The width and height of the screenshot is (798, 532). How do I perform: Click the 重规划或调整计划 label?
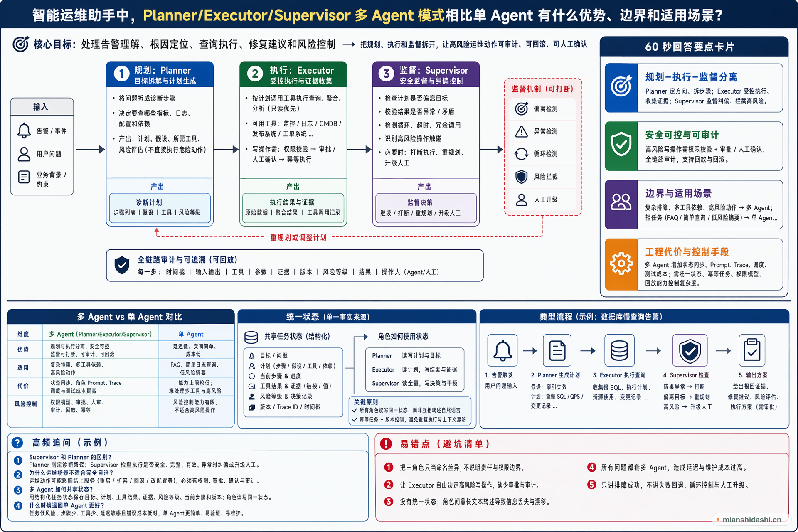298,237
